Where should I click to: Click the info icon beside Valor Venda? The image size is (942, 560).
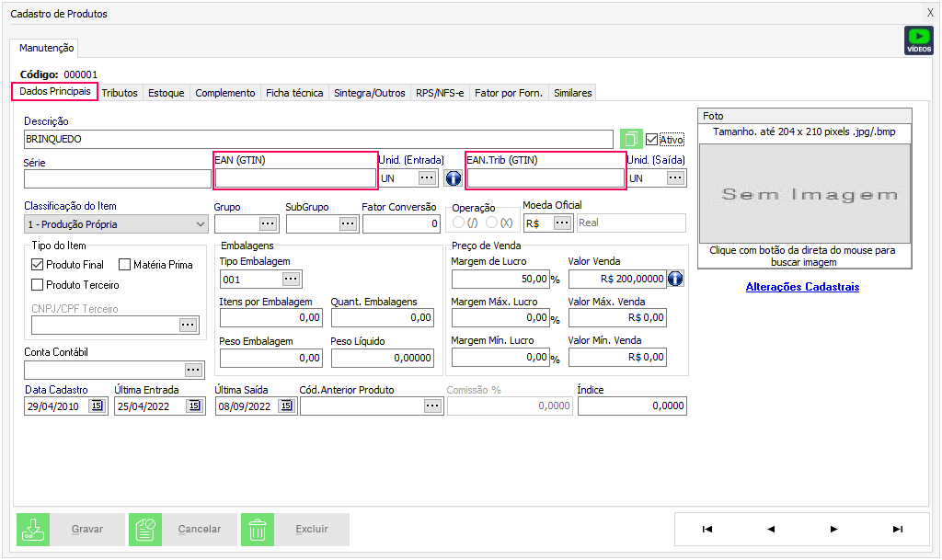tap(675, 278)
